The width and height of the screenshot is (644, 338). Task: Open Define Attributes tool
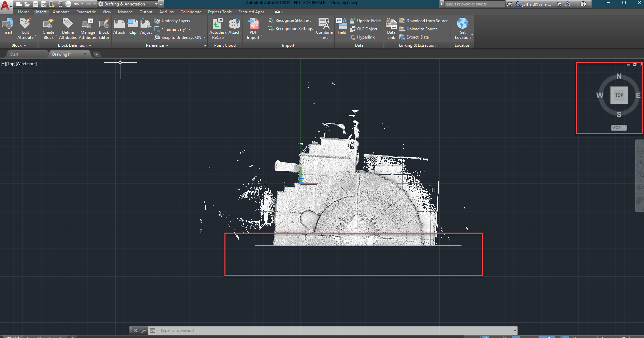click(x=68, y=24)
